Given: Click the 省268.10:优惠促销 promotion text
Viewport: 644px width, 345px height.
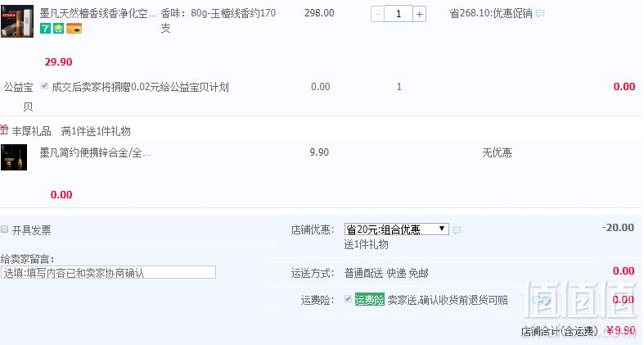Looking at the screenshot, I should (x=491, y=14).
